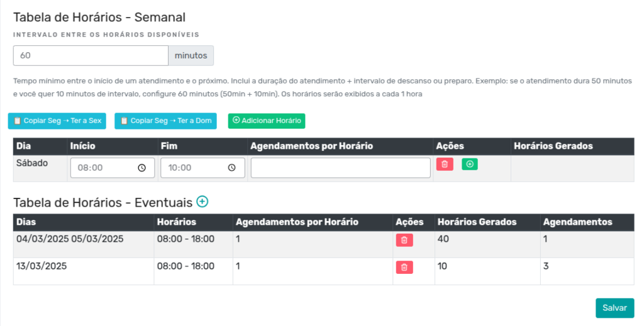This screenshot has height=326, width=644.
Task: Click the minutos unit label
Action: click(x=191, y=55)
